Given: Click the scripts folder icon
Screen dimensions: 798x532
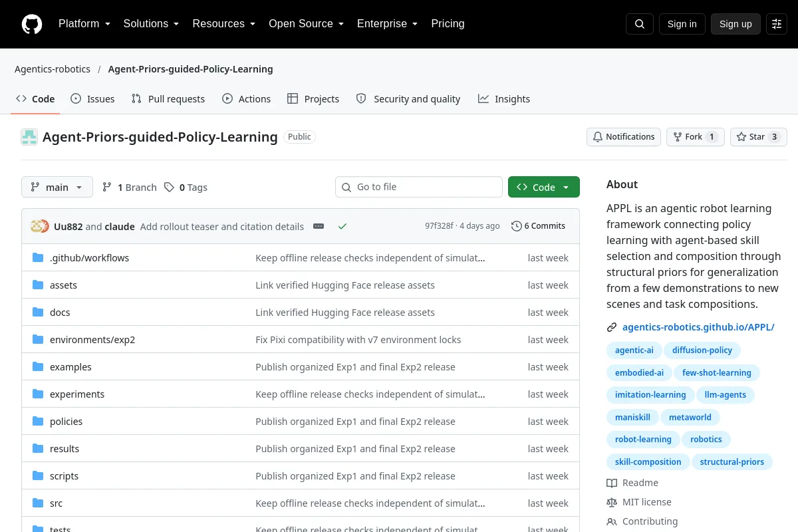Looking at the screenshot, I should (x=38, y=475).
